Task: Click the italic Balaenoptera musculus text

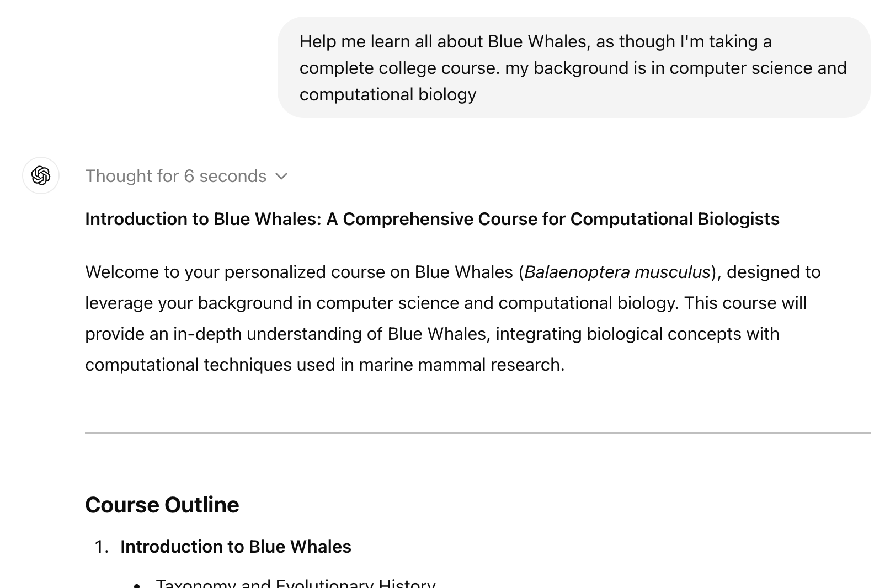Action: click(617, 272)
